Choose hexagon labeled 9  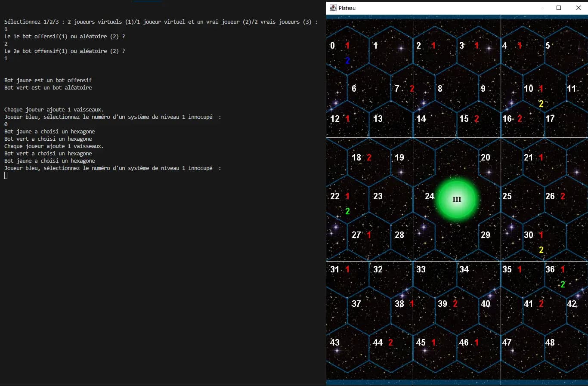tap(483, 89)
